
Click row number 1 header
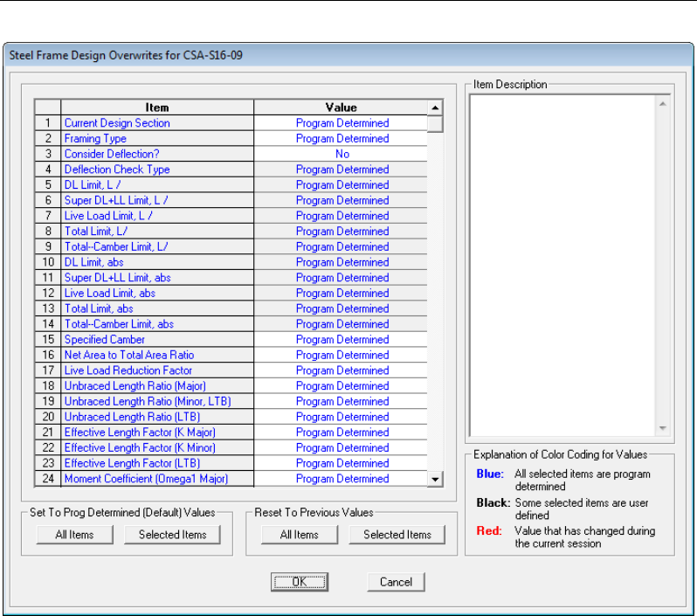(48, 122)
